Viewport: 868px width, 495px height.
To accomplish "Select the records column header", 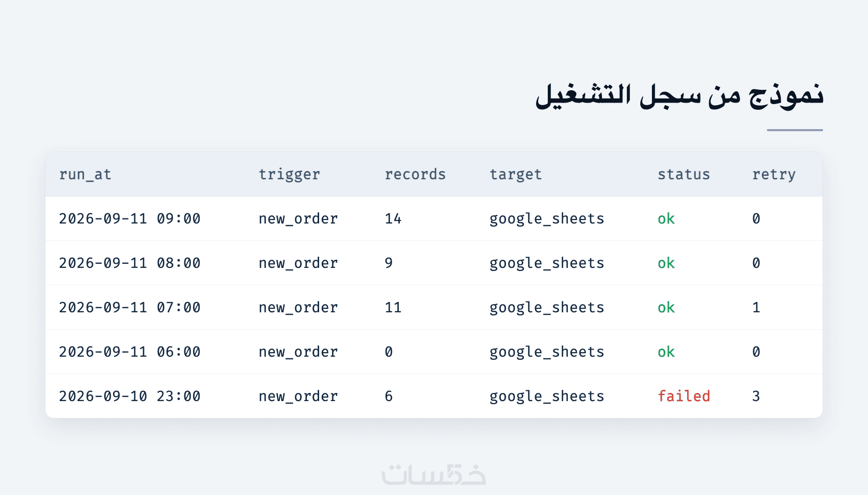I will (x=415, y=175).
